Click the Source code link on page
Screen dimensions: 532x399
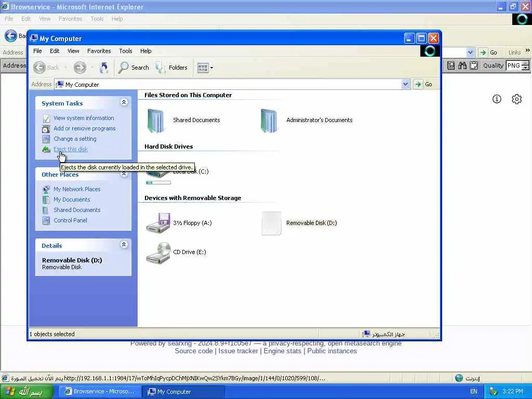pyautogui.click(x=194, y=351)
